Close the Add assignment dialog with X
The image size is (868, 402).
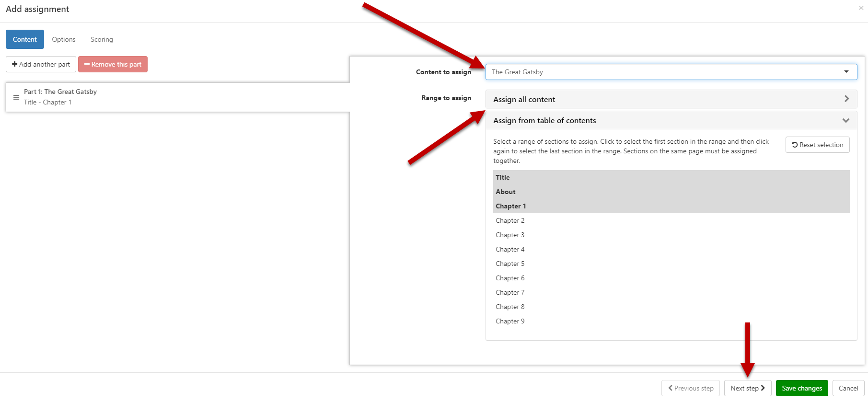[861, 8]
